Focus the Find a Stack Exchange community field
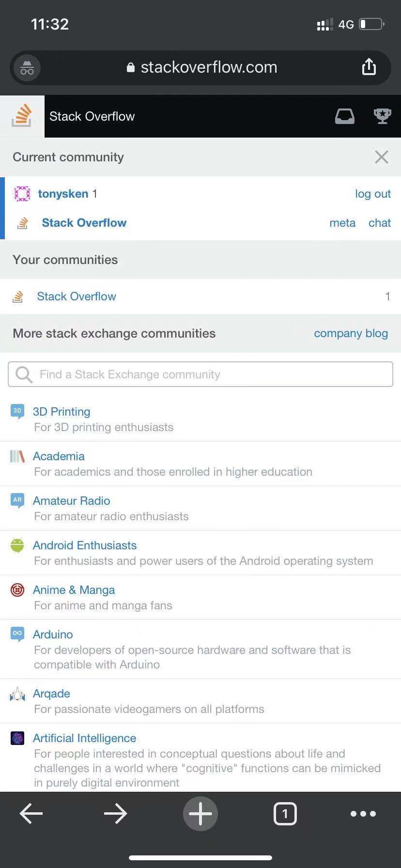The image size is (401, 868). (200, 374)
